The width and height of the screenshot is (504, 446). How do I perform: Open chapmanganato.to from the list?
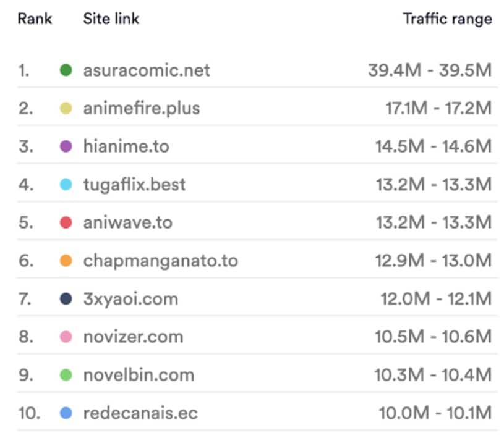coord(161,261)
